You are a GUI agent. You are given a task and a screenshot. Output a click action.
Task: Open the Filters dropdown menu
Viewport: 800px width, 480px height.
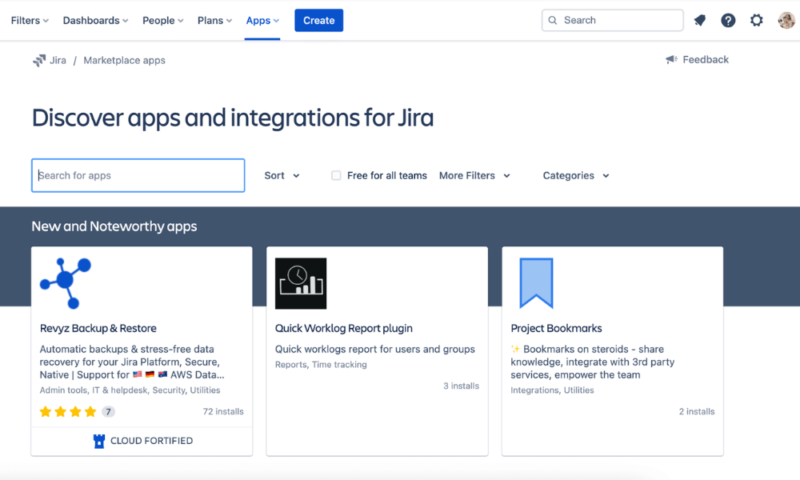[x=30, y=20]
